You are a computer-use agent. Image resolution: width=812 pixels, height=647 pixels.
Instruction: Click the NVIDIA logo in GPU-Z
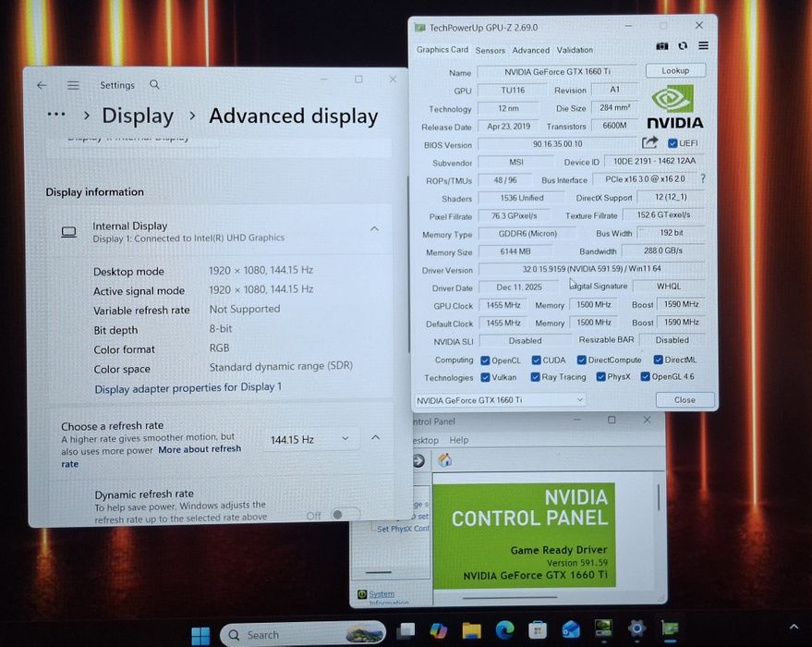click(674, 107)
